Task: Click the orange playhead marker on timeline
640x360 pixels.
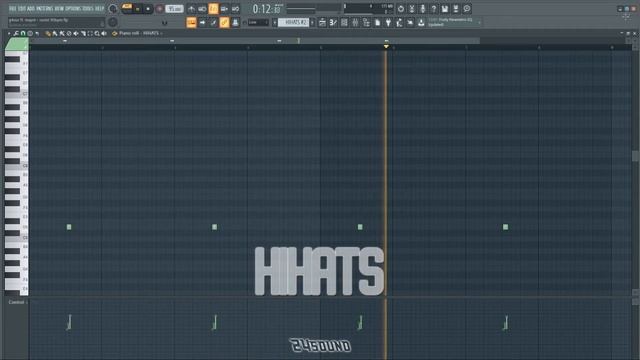Action: 386,47
